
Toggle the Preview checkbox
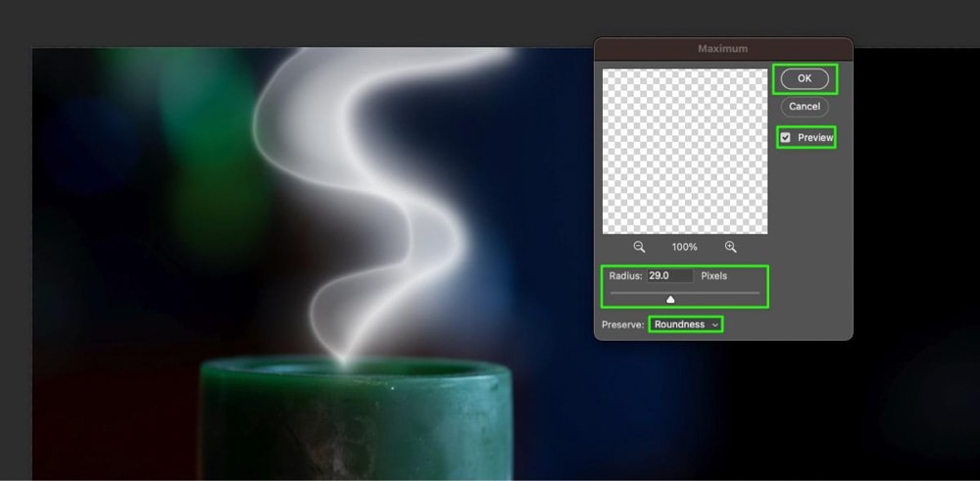[x=786, y=137]
